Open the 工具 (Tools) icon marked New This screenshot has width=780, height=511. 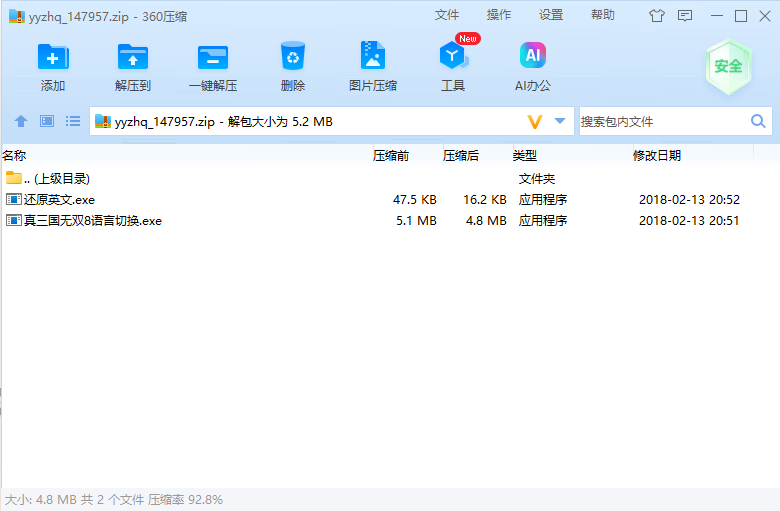click(x=453, y=56)
